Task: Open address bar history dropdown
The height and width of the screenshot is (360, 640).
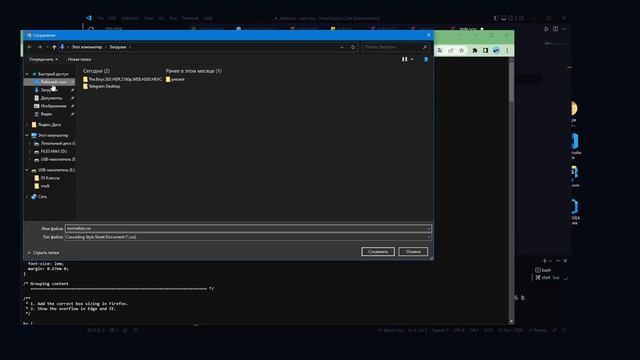Action: tap(342, 47)
